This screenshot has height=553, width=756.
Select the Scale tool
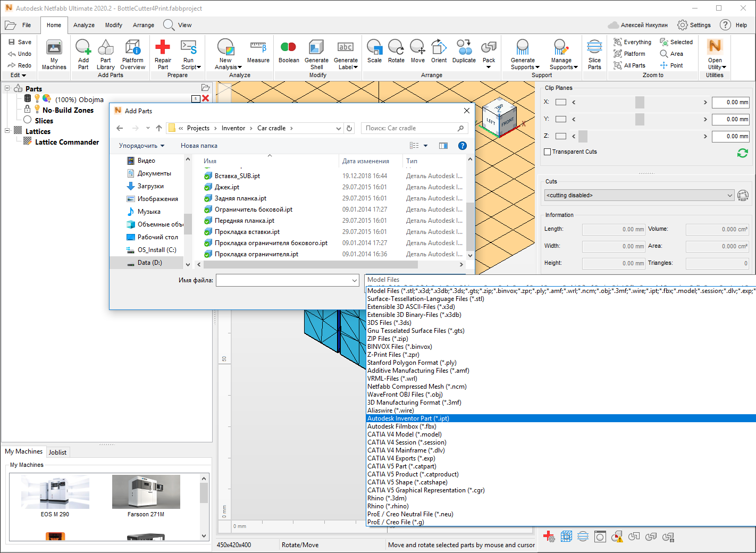374,52
